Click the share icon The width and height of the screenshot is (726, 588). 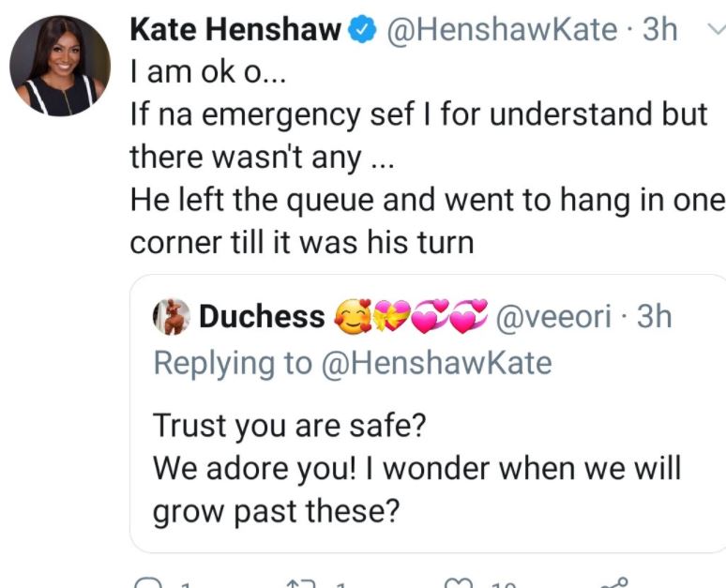(x=615, y=581)
